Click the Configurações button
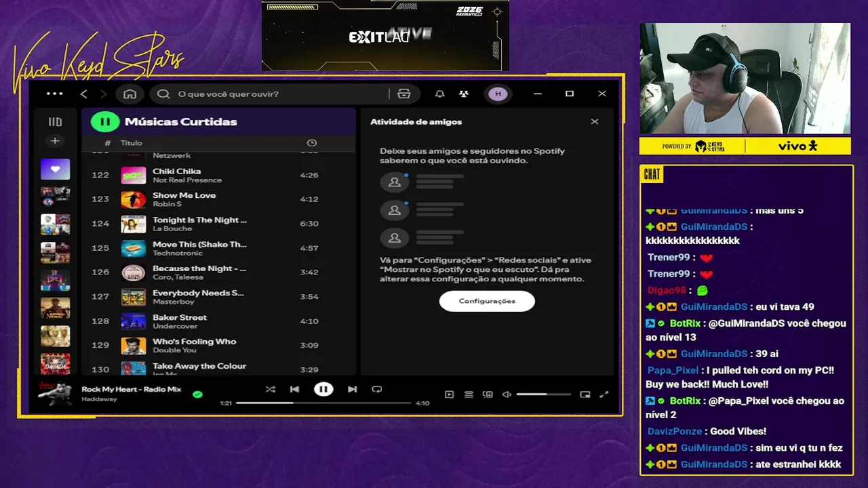 point(487,301)
